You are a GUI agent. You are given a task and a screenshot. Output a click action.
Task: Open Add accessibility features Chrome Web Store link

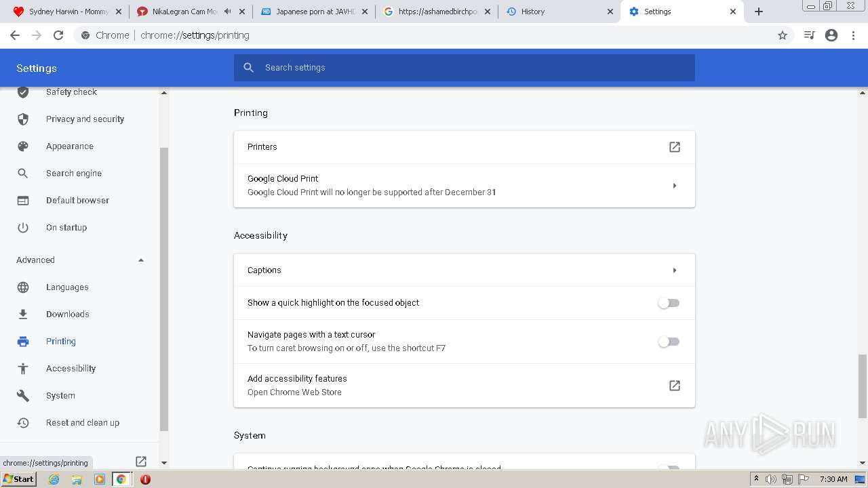674,386
